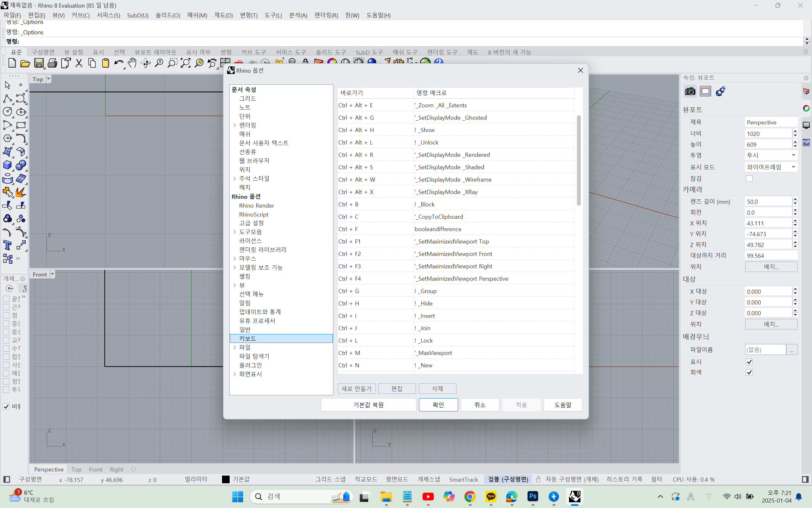Toggle 직교모드 in the status bar
812x508 pixels.
click(366, 479)
